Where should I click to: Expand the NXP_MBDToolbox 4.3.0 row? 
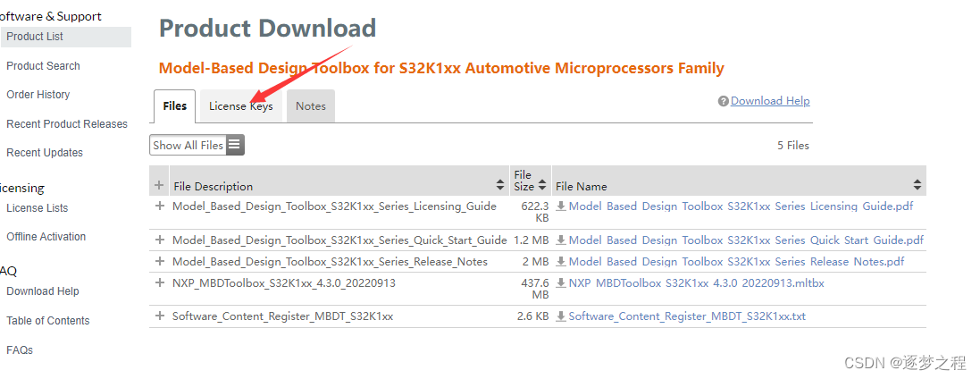click(160, 283)
